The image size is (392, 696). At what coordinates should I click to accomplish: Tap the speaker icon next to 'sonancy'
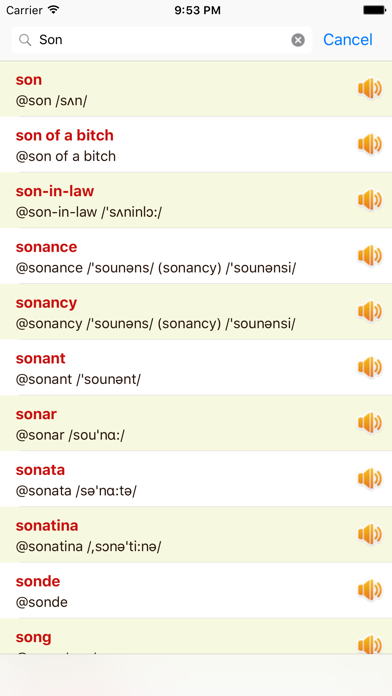pyautogui.click(x=370, y=312)
